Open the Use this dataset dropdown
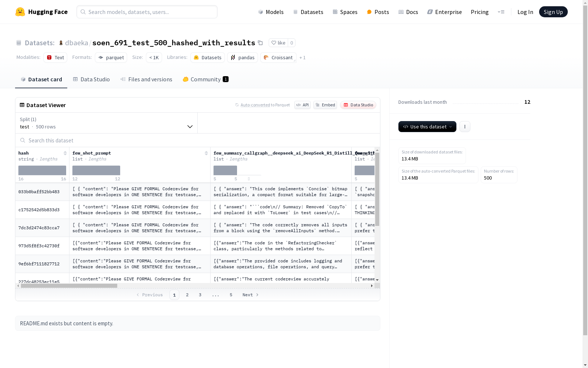This screenshot has height=368, width=588. point(427,127)
